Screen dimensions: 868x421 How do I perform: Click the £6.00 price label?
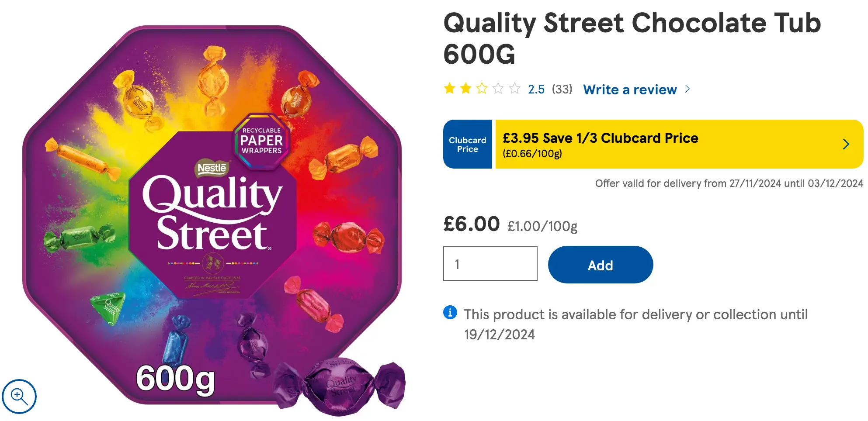(471, 224)
